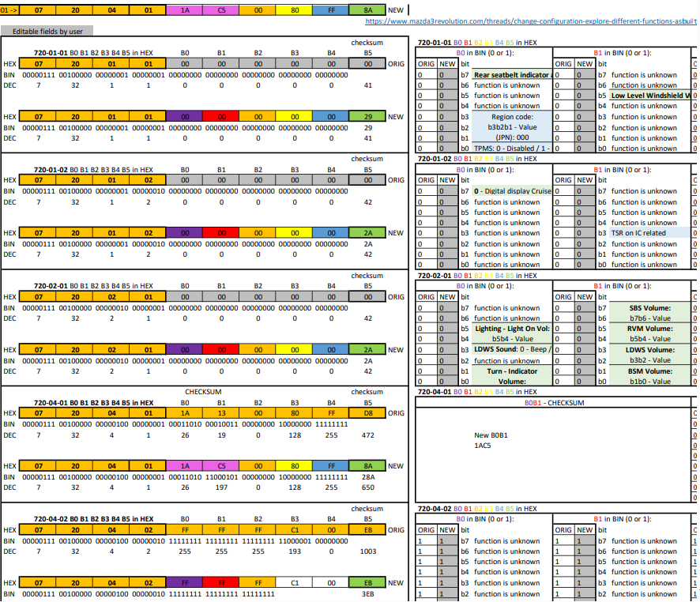Select the decimal value 193
The height and width of the screenshot is (602, 700).
coord(295,551)
